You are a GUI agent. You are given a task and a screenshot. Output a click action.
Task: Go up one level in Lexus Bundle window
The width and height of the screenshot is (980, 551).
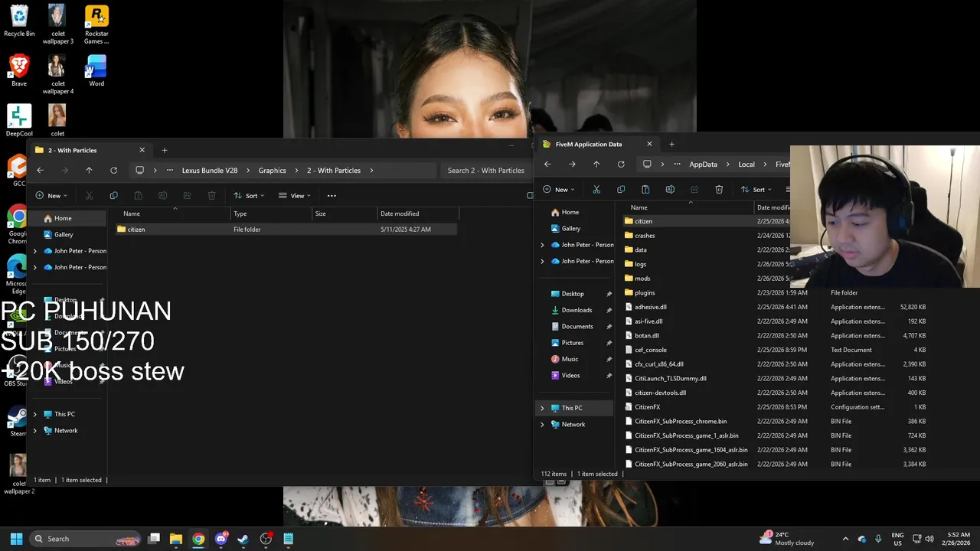[x=89, y=171]
